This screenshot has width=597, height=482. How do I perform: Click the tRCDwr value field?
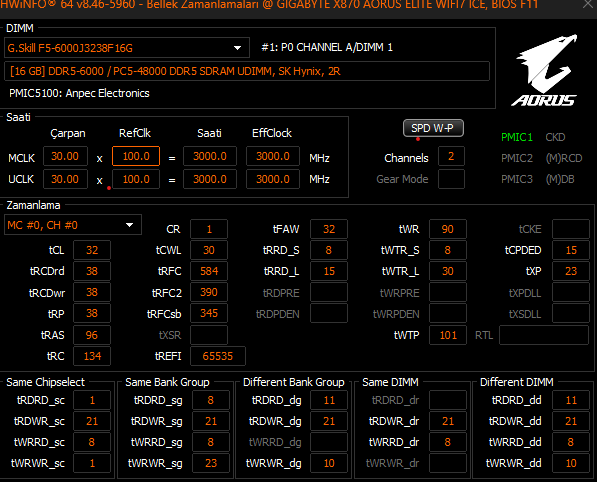click(92, 292)
